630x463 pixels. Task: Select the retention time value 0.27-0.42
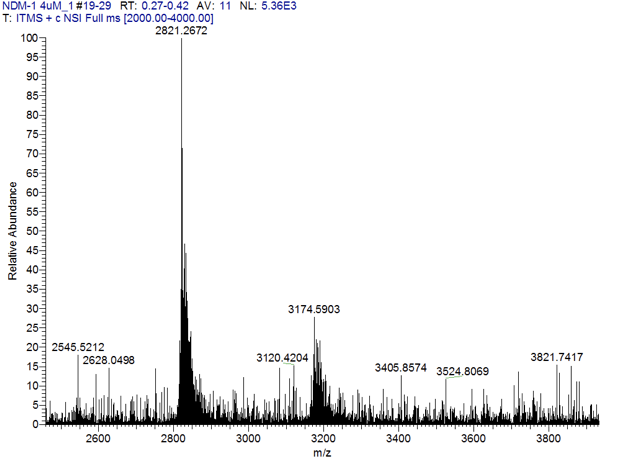point(165,6)
